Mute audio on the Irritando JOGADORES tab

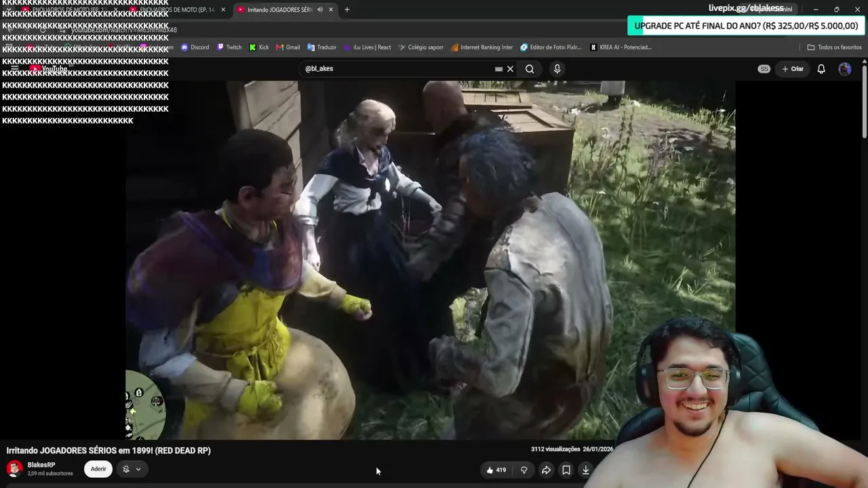319,9
